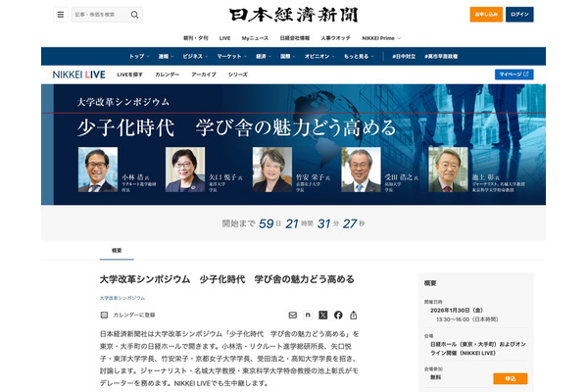
Task: Click 小林浩 speaker photo
Action: pos(97,170)
